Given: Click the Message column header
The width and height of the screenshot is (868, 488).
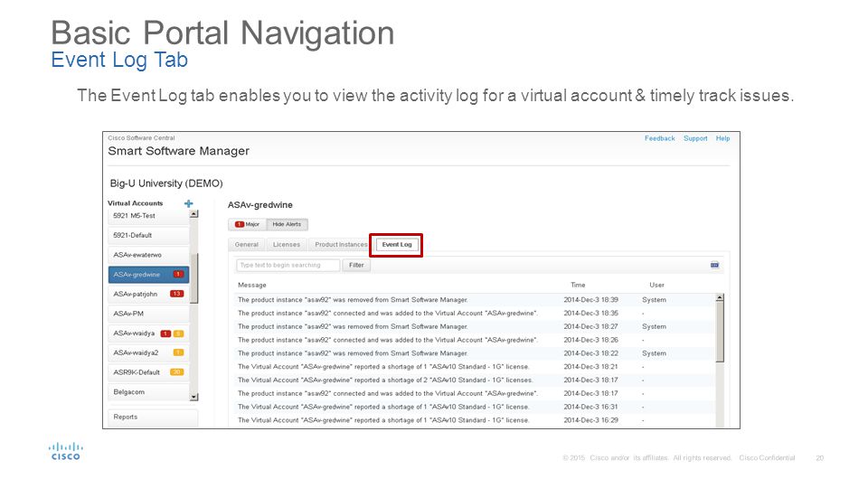Looking at the screenshot, I should coord(252,285).
